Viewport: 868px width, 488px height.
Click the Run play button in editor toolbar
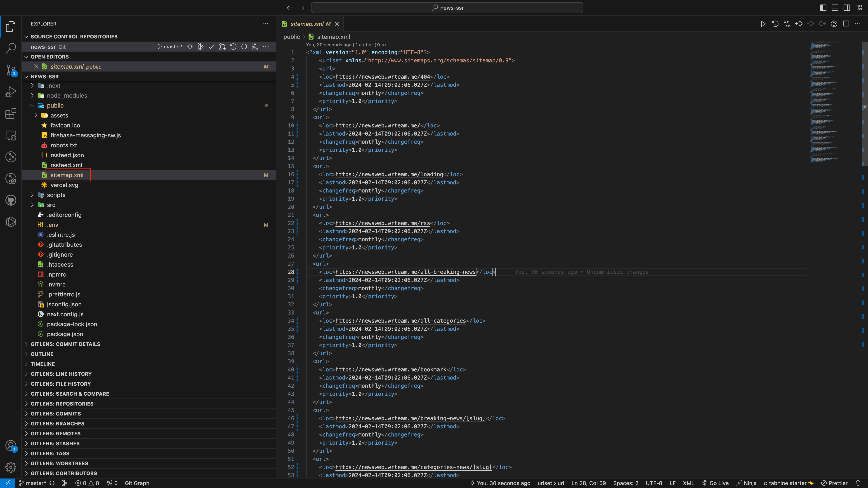pos(763,24)
